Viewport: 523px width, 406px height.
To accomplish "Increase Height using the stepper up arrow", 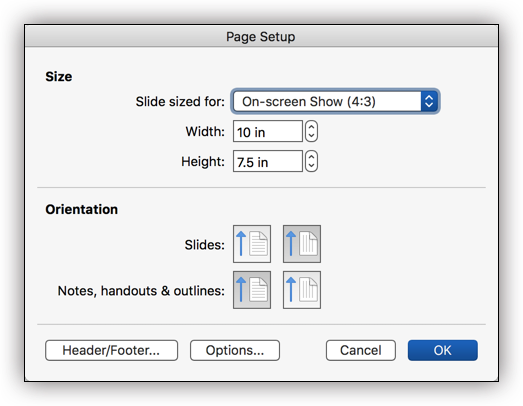I will [311, 156].
